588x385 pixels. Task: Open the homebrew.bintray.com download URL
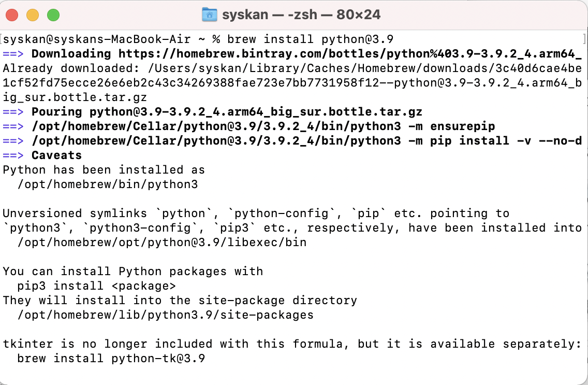point(350,54)
